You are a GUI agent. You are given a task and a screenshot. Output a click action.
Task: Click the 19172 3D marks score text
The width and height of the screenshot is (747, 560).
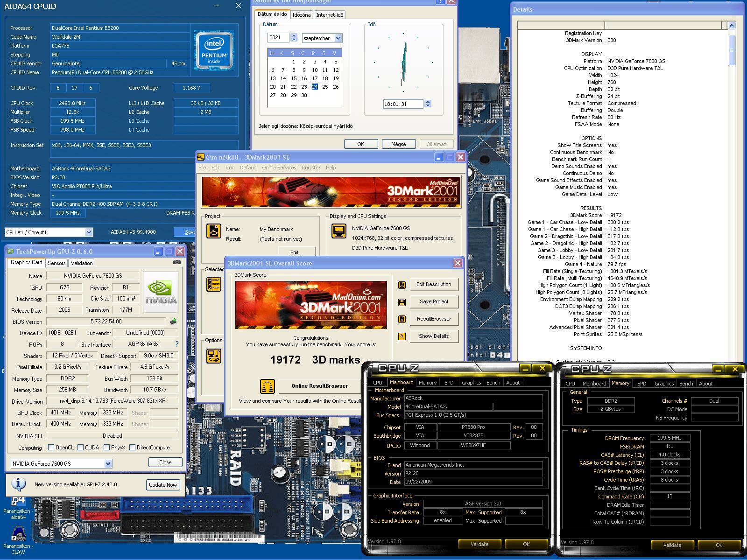315,360
